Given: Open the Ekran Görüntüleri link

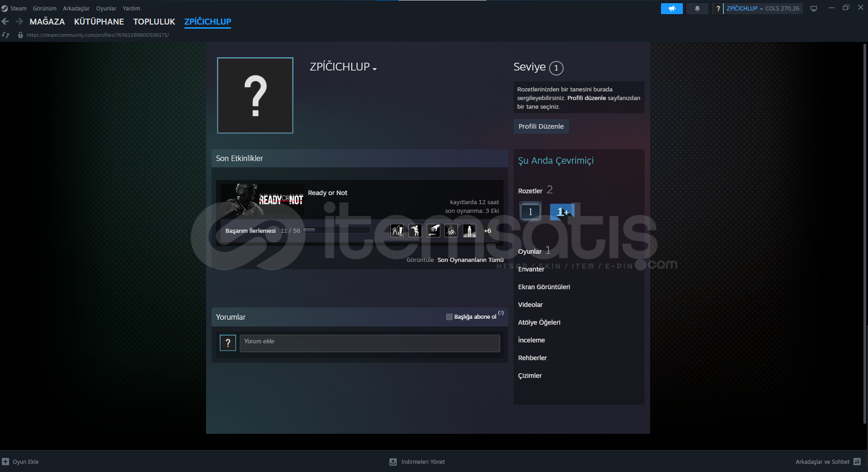Looking at the screenshot, I should [x=544, y=287].
